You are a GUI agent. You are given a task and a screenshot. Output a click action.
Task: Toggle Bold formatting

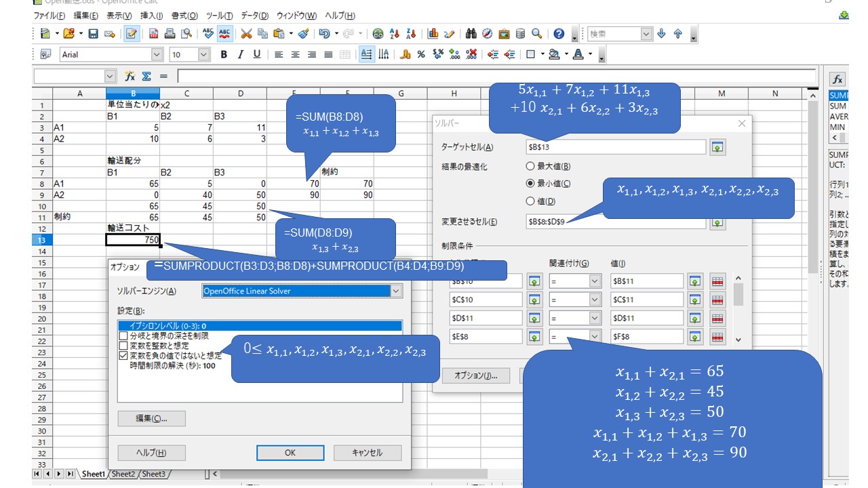pyautogui.click(x=224, y=55)
